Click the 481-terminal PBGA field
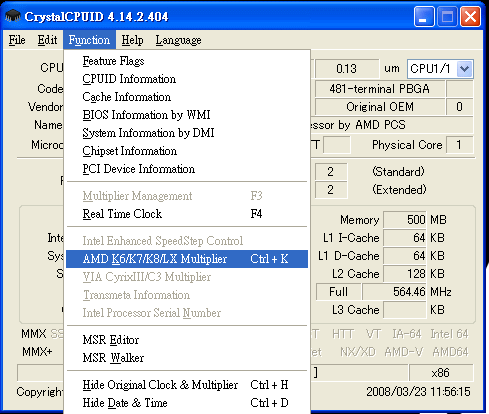 coord(379,89)
